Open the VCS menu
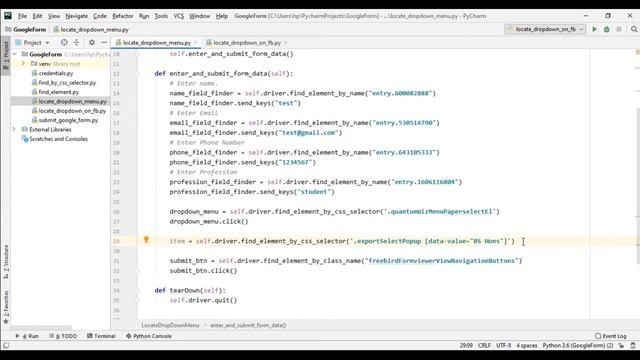640x360 pixels. (x=178, y=16)
